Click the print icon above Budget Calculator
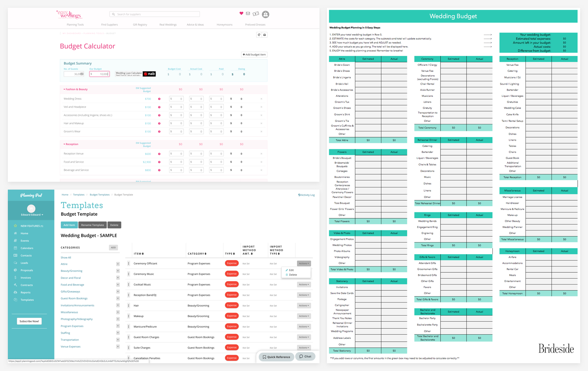This screenshot has width=588, height=371. click(265, 35)
